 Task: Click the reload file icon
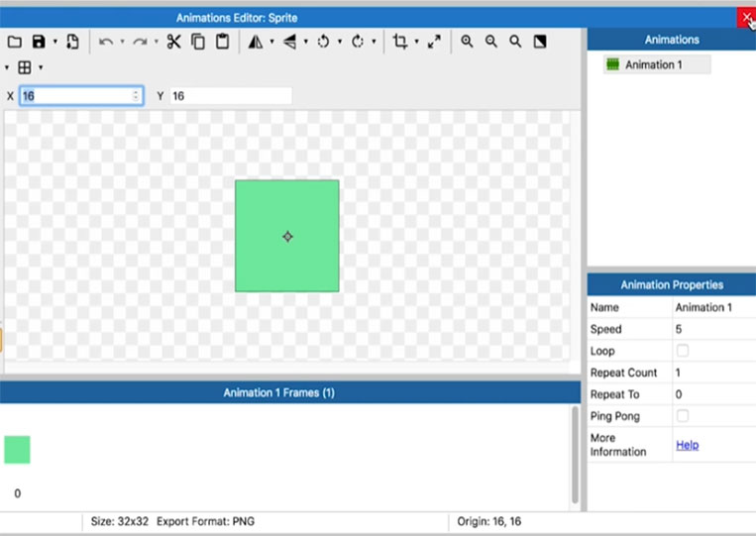72,42
